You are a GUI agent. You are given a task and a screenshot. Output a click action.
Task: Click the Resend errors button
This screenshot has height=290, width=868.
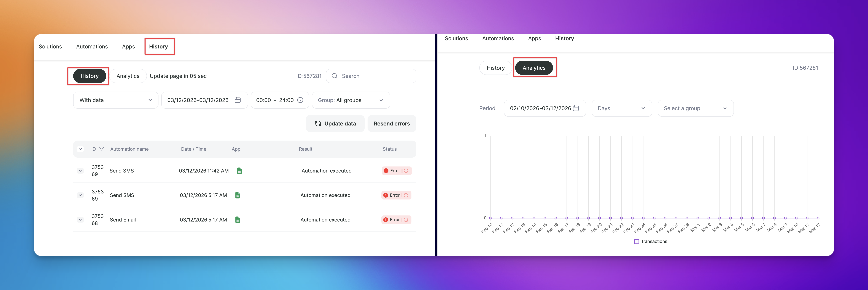(x=392, y=124)
